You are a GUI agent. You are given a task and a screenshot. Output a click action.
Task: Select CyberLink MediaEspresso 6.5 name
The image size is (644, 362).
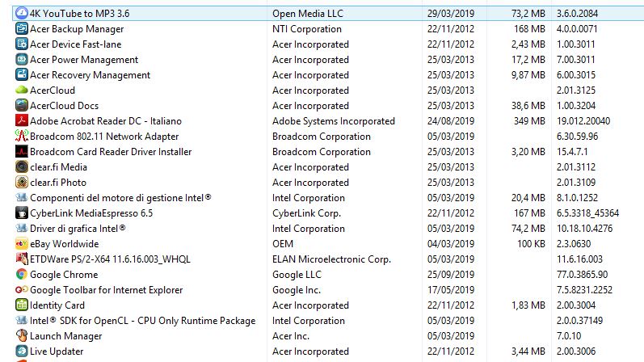pyautogui.click(x=91, y=213)
